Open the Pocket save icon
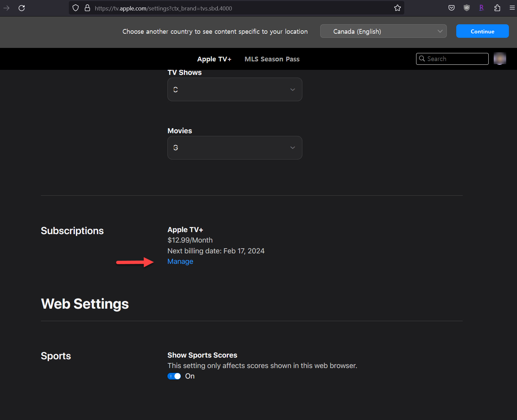The image size is (517, 420). 451,8
